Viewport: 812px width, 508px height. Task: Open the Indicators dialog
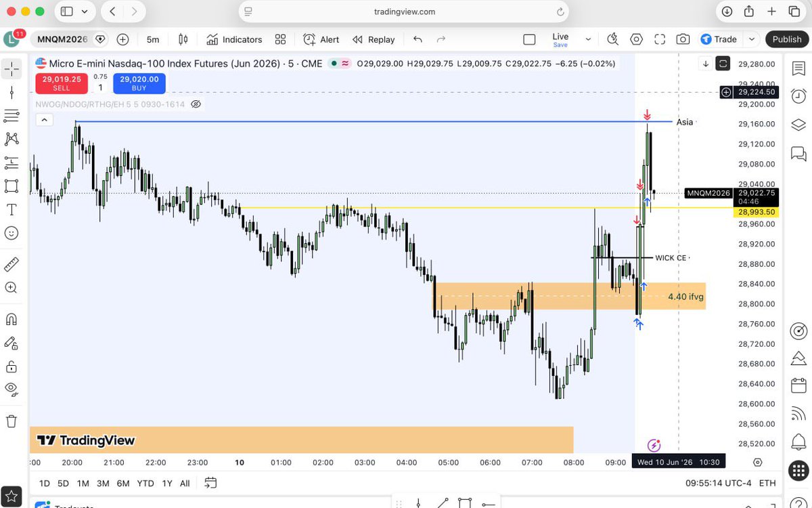tap(234, 39)
